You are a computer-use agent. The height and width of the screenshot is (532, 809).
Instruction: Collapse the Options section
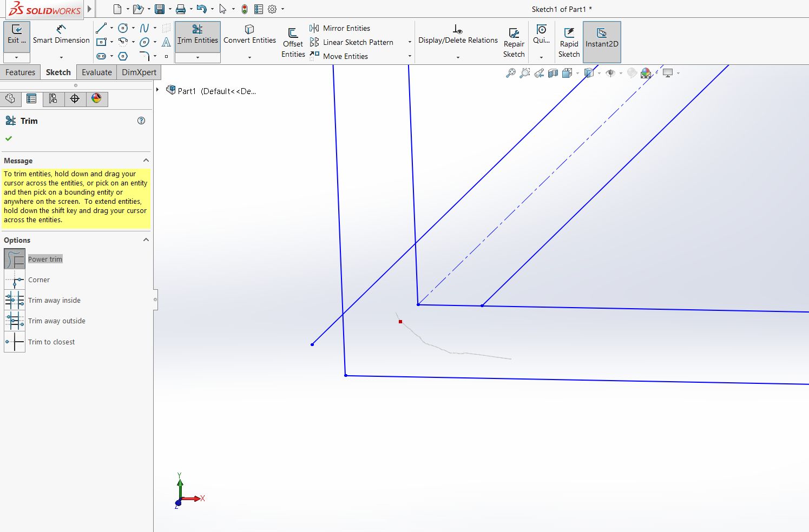pyautogui.click(x=146, y=240)
